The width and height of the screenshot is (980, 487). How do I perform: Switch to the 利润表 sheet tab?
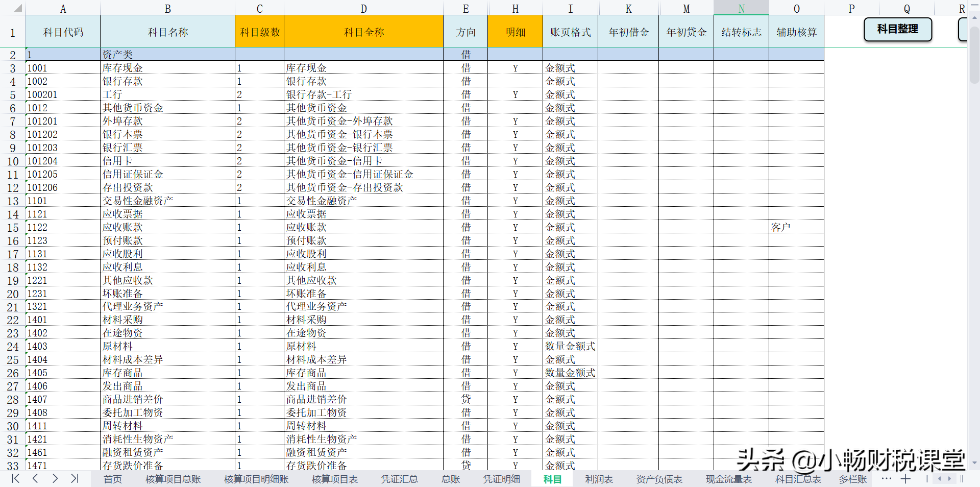click(x=598, y=479)
